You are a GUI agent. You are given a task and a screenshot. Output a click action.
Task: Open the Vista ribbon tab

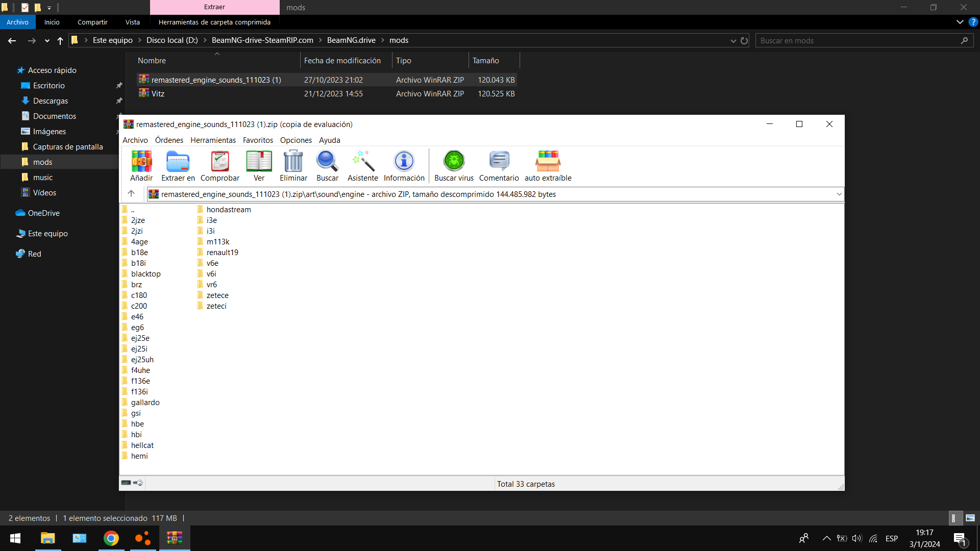[132, 22]
